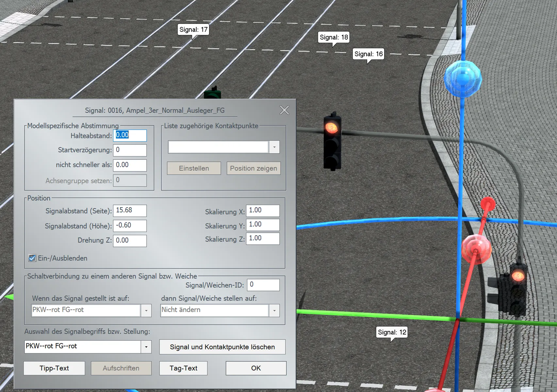Expand 'Wenn das Signal gestellt ist auf' arrow
The height and width of the screenshot is (392, 557).
[146, 311]
